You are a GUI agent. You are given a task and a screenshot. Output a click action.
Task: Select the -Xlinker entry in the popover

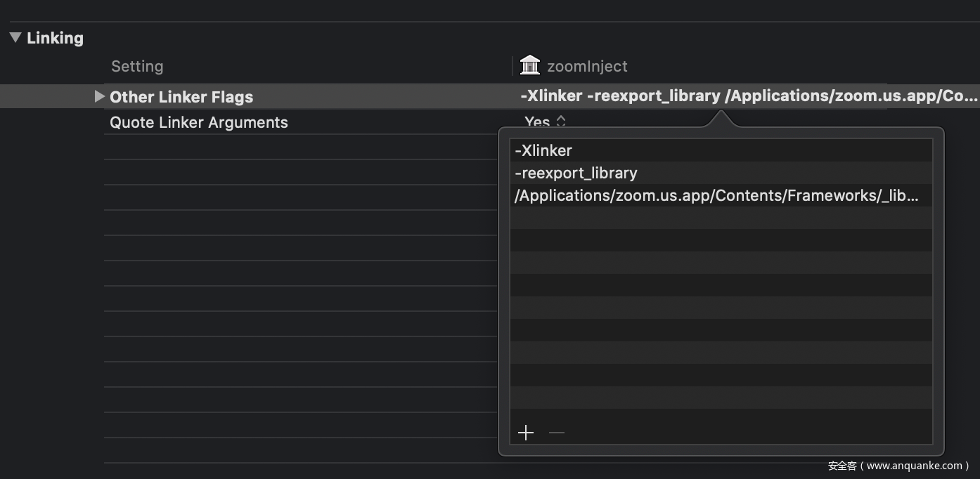[543, 150]
